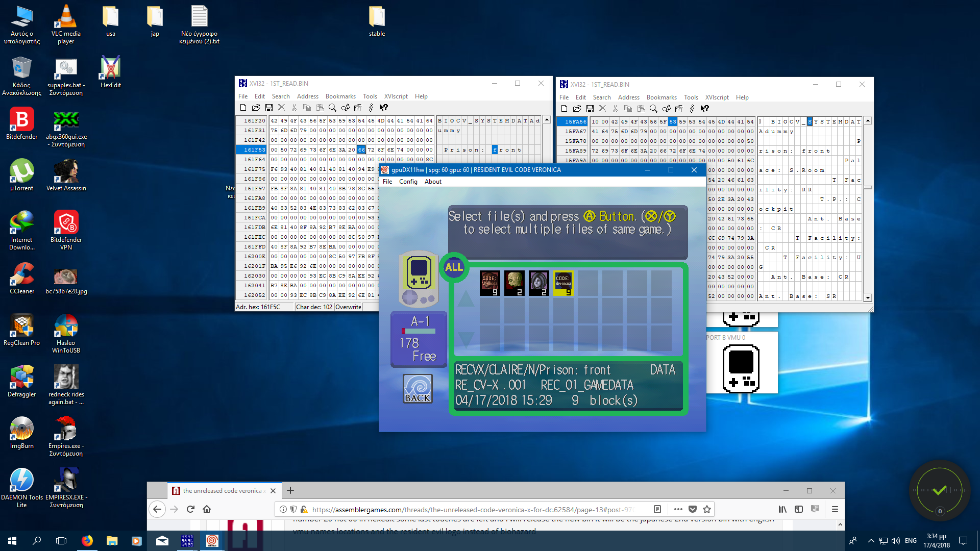
Task: Open Config menu in emulator window
Action: click(408, 182)
